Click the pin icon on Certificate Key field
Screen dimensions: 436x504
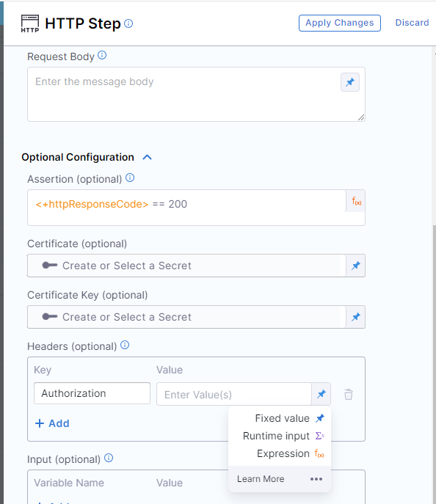click(355, 317)
